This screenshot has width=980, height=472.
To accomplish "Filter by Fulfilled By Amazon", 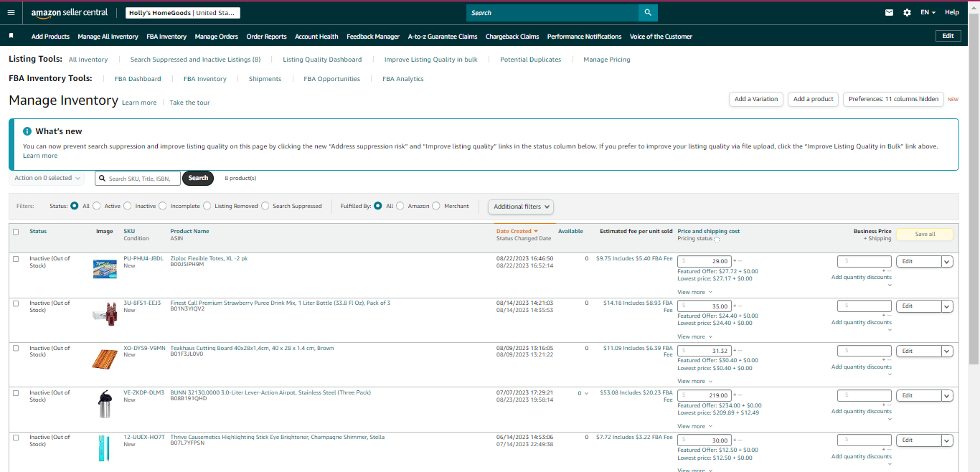I will click(400, 206).
